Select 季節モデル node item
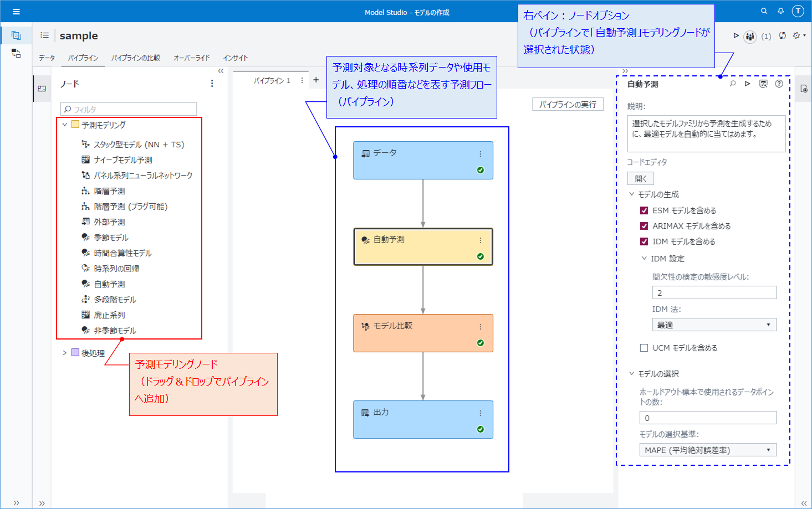 click(111, 238)
